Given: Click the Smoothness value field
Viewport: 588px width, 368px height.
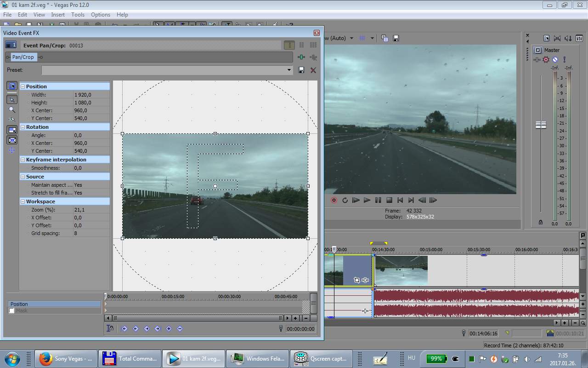Looking at the screenshot, I should pos(91,168).
